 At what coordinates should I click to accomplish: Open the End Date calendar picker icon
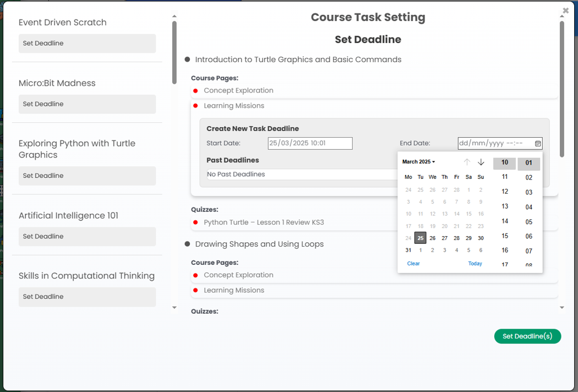point(538,144)
